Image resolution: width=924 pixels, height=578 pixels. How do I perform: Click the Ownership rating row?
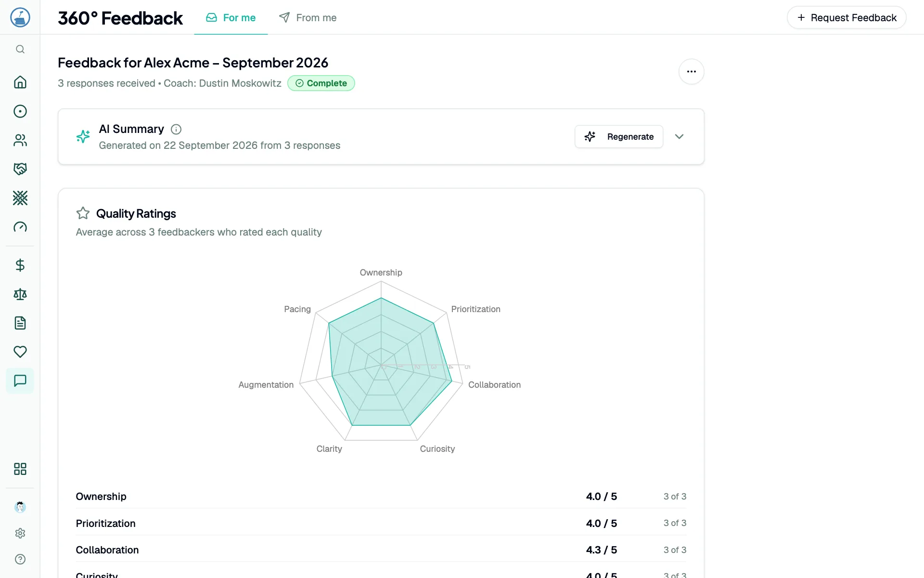381,497
